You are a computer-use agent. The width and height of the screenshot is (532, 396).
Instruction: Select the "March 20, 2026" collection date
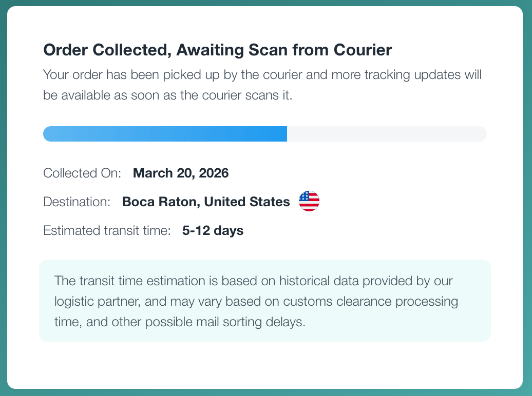coord(181,173)
